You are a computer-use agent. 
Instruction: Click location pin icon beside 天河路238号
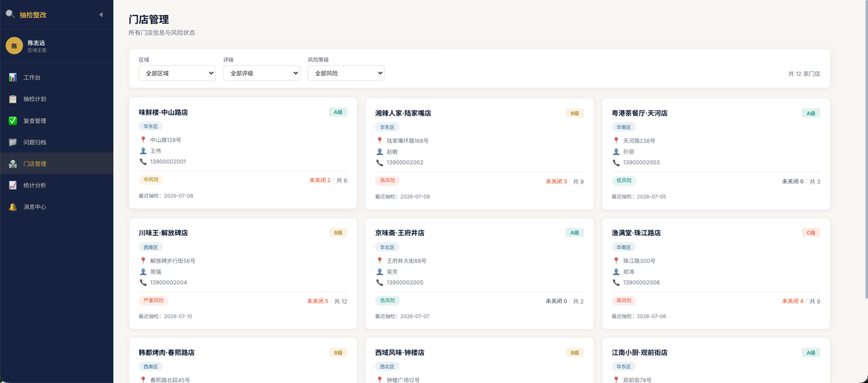(x=616, y=141)
